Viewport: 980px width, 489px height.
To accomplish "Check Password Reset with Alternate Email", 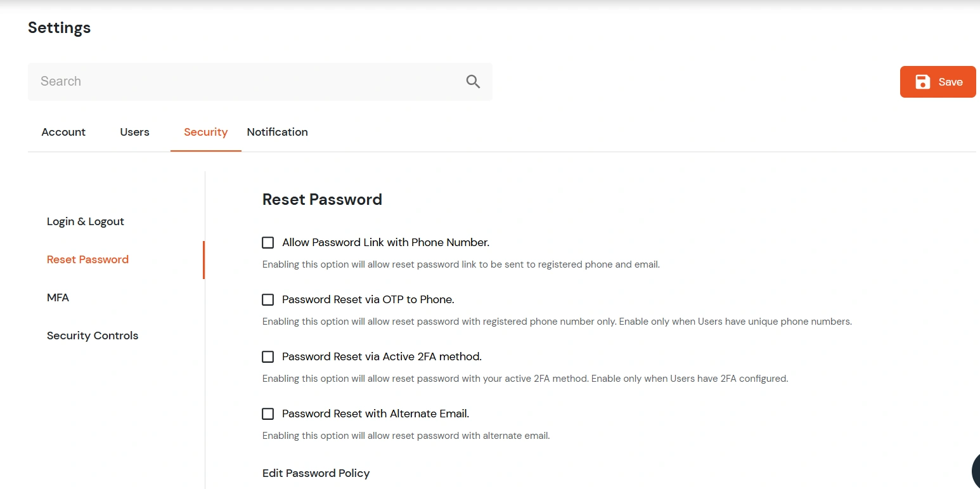I will point(268,414).
